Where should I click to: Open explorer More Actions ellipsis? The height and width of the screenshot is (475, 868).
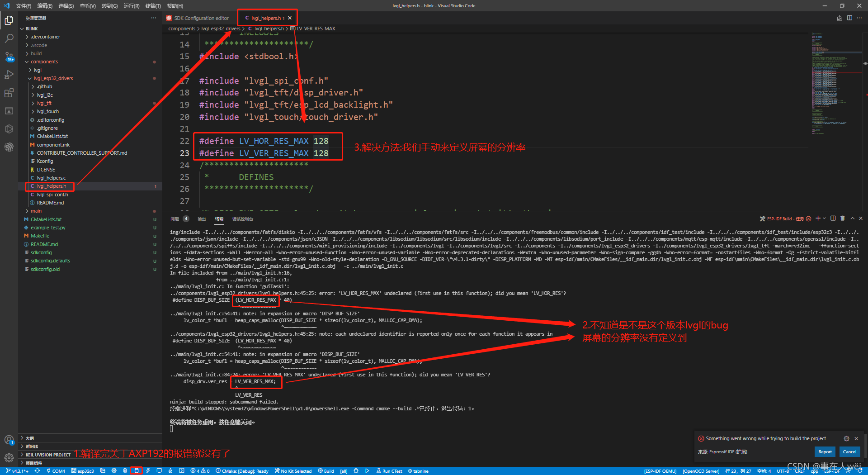click(x=154, y=18)
